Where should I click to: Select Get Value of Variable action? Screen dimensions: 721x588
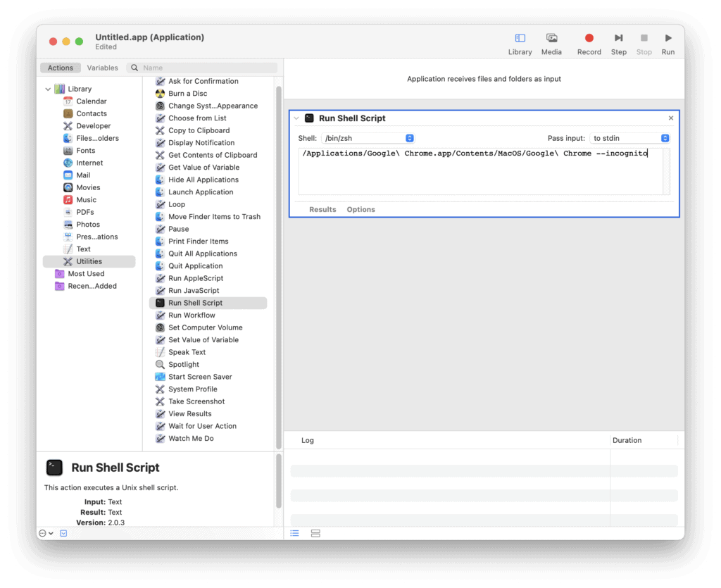point(203,168)
